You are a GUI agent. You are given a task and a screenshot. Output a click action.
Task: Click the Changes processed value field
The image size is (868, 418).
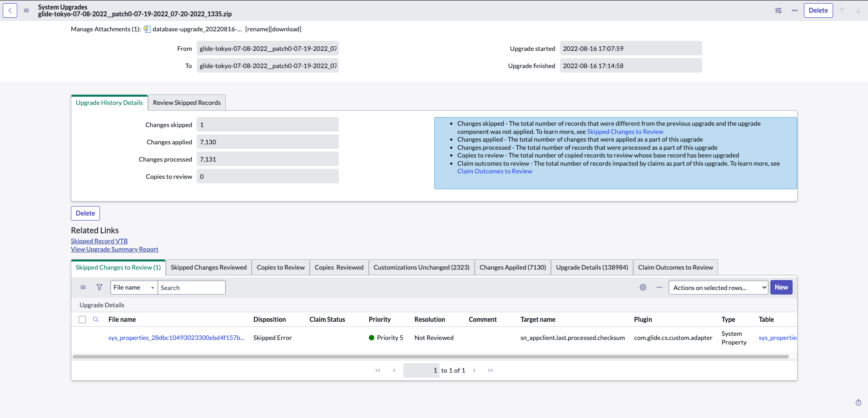point(268,159)
